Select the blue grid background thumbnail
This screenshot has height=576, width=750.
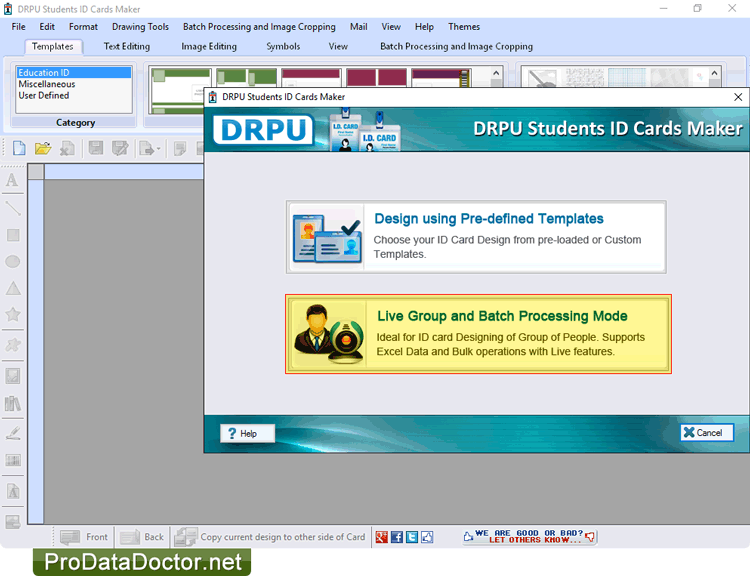pyautogui.click(x=626, y=78)
